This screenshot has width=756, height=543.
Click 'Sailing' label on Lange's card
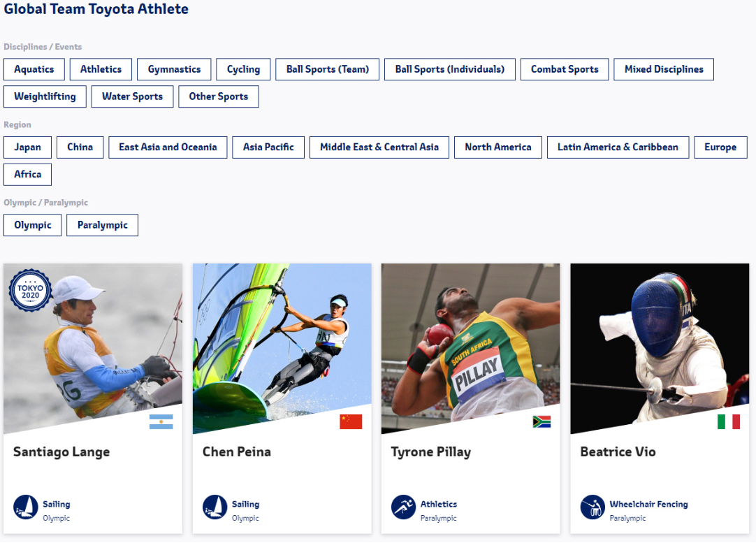pyautogui.click(x=57, y=504)
